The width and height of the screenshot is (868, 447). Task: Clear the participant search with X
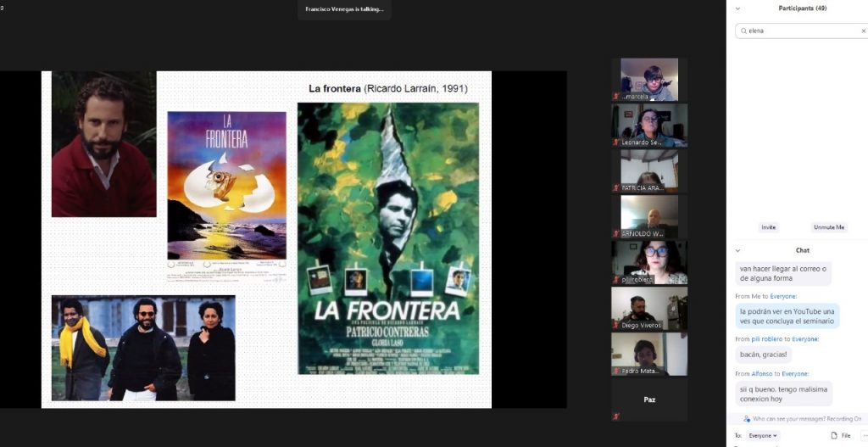[x=864, y=31]
